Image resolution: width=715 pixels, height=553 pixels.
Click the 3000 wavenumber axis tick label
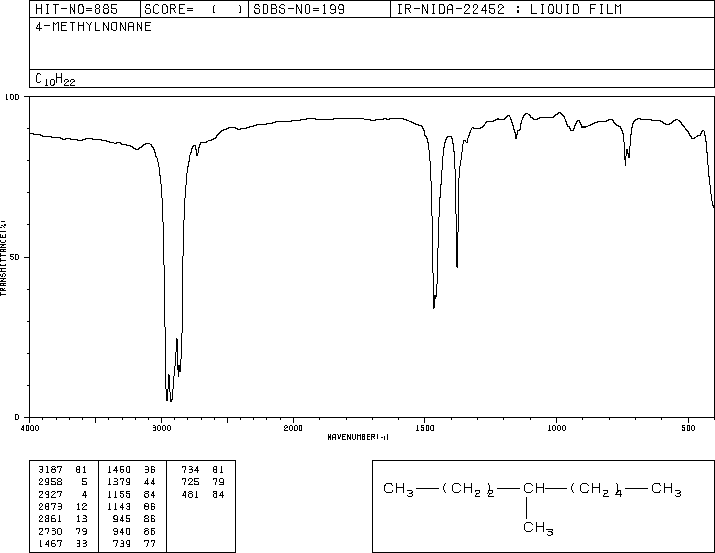point(161,428)
